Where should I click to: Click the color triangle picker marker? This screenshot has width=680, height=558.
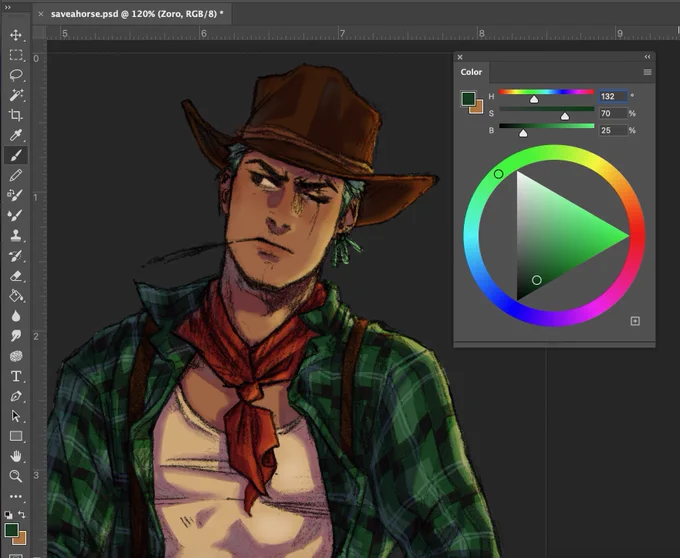pyautogui.click(x=536, y=280)
